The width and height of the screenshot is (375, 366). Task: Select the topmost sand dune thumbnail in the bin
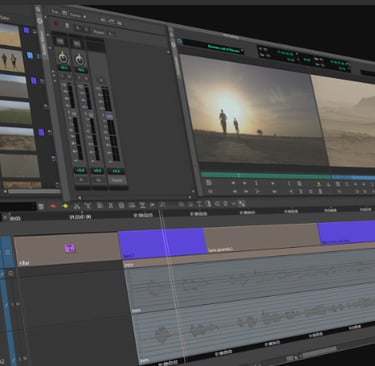(x=10, y=36)
